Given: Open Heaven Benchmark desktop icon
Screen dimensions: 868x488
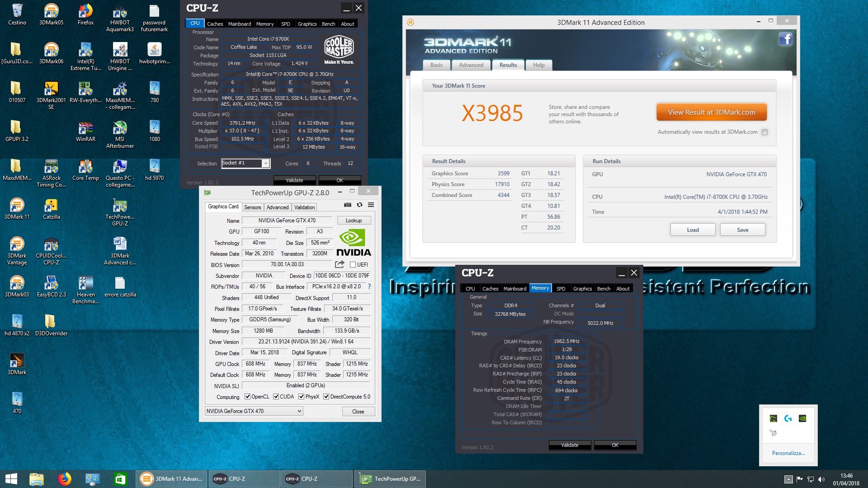Looking at the screenshot, I should click(x=85, y=290).
